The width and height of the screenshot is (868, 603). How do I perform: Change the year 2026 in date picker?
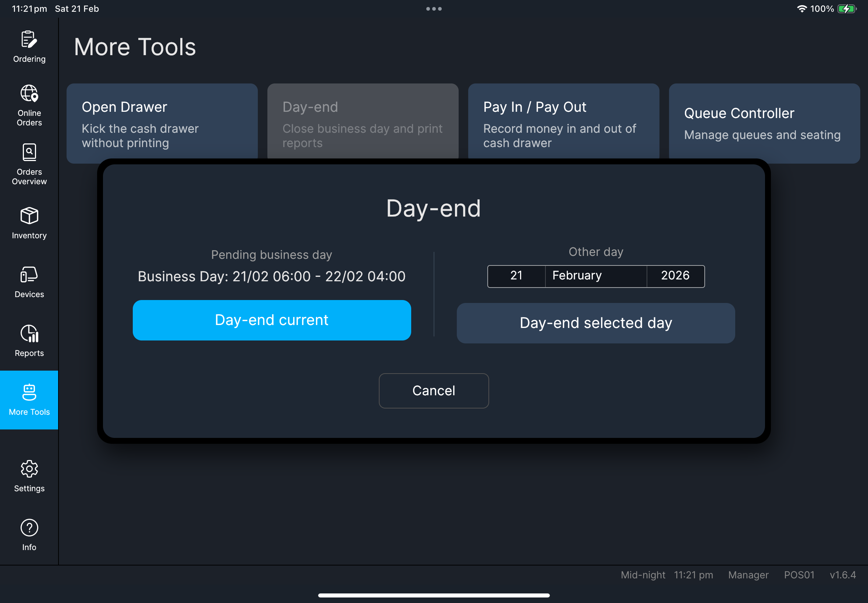click(x=675, y=276)
